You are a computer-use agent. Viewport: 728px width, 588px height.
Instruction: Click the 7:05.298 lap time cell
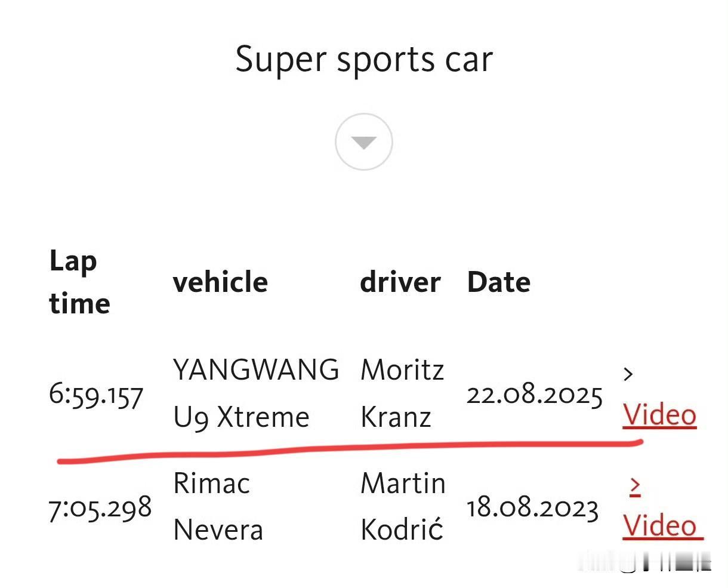coord(100,508)
